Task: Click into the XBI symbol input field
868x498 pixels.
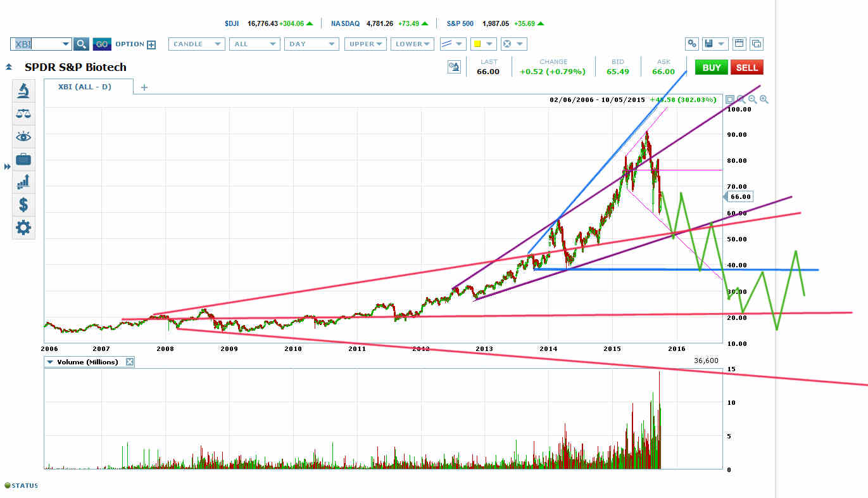Action: pos(35,44)
